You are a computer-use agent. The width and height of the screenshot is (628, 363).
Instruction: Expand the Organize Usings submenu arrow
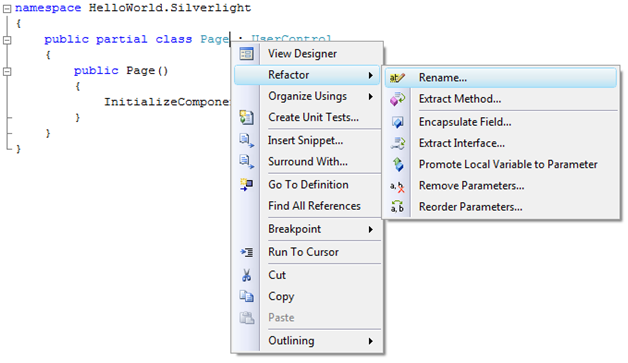click(x=370, y=97)
